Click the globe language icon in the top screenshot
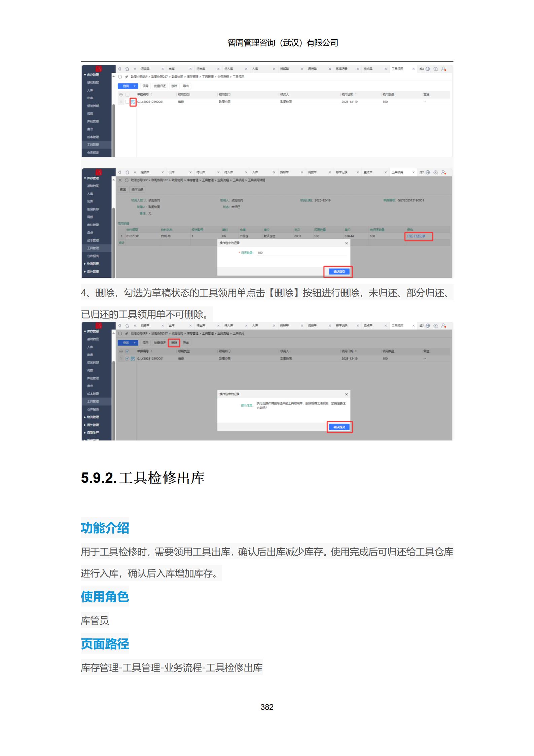The image size is (534, 756). click(428, 69)
